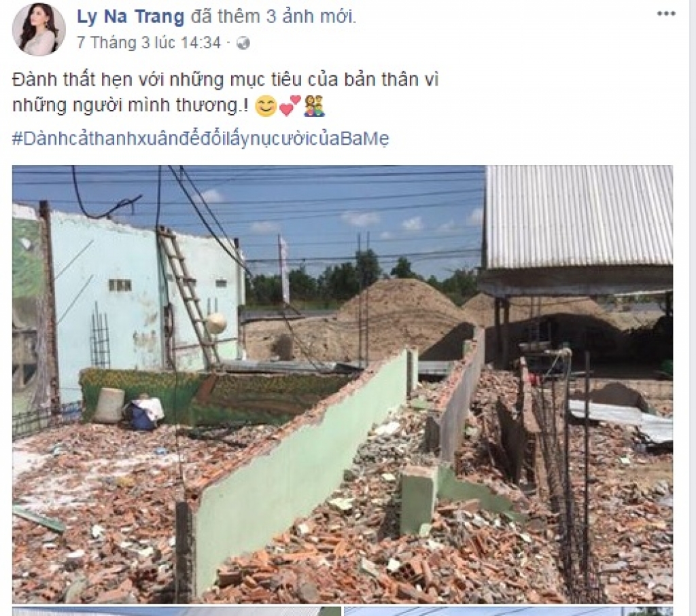The width and height of the screenshot is (696, 616).
Task: Open the #DànhcảthanhxuânđểđổilấynụcườicủaBaMẹ hashtag
Action: 201,139
